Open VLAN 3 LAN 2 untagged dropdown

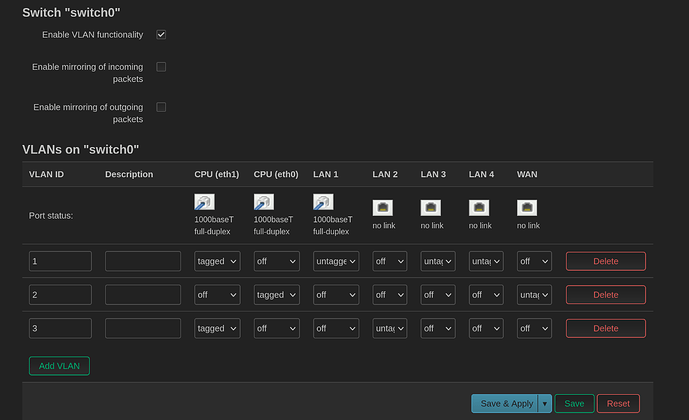click(390, 329)
